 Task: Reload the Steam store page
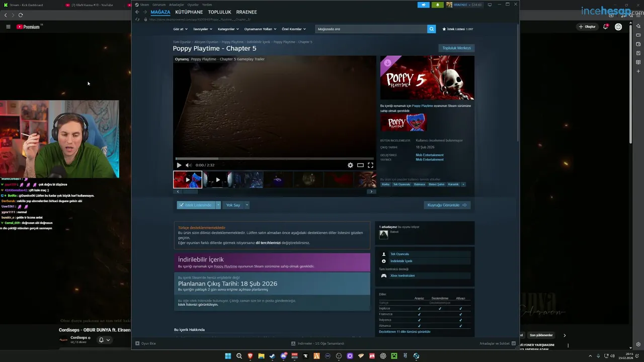tap(138, 19)
